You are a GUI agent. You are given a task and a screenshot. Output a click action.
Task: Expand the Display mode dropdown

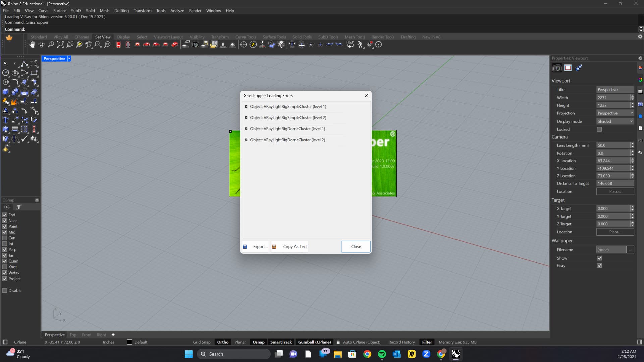[615, 121]
